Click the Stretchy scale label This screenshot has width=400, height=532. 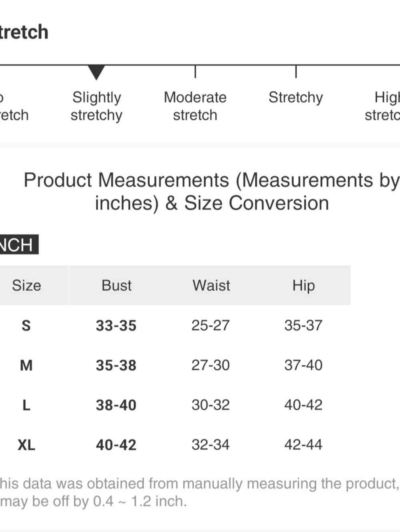(296, 97)
